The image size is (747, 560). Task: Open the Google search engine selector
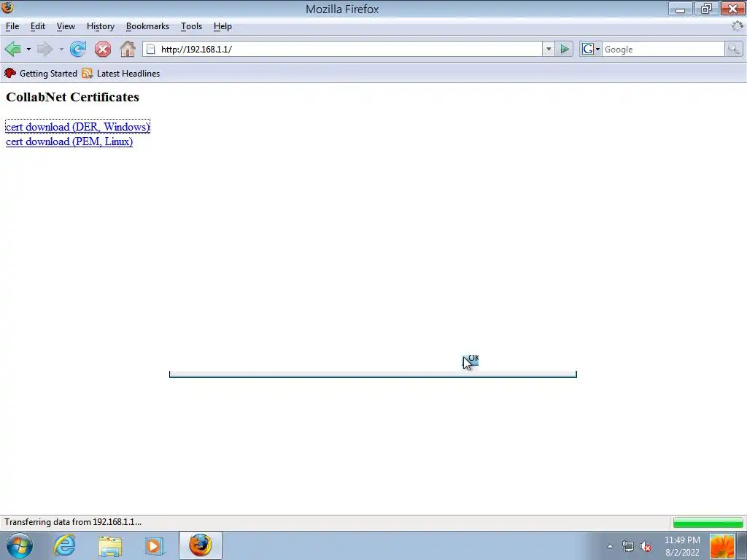pos(591,49)
